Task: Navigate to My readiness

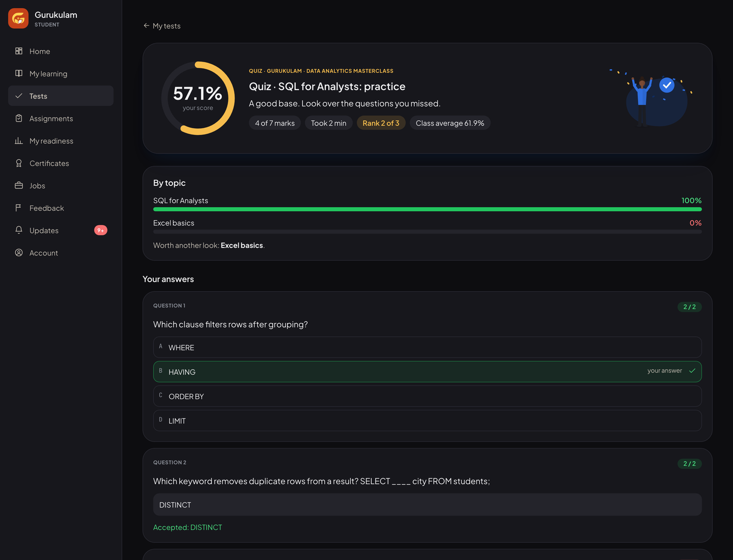Action: (x=61, y=141)
